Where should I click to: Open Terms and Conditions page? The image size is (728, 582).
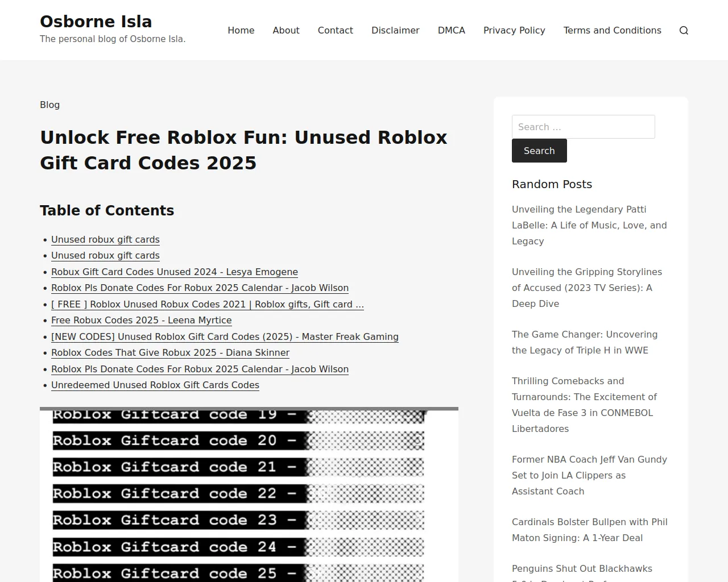pos(613,30)
